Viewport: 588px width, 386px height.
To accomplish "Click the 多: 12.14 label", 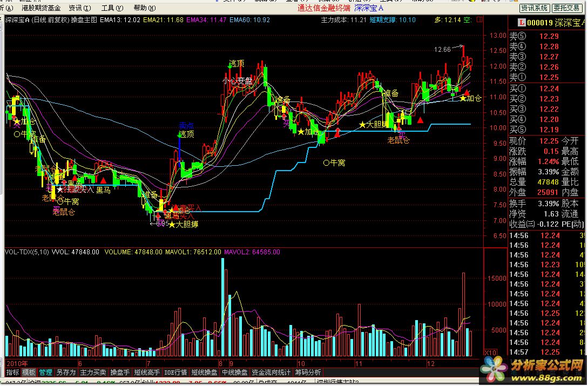I will click(448, 20).
